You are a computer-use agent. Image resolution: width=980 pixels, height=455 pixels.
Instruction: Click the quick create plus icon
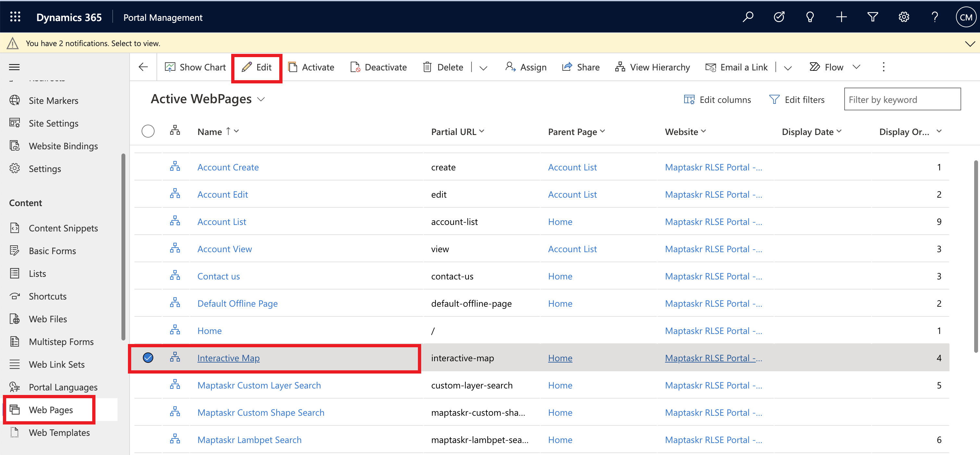(x=841, y=17)
